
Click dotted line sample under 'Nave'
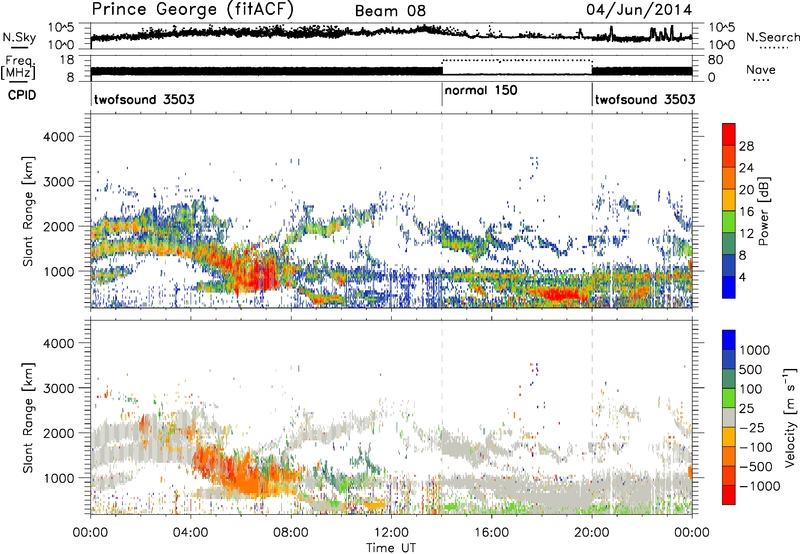pos(761,80)
